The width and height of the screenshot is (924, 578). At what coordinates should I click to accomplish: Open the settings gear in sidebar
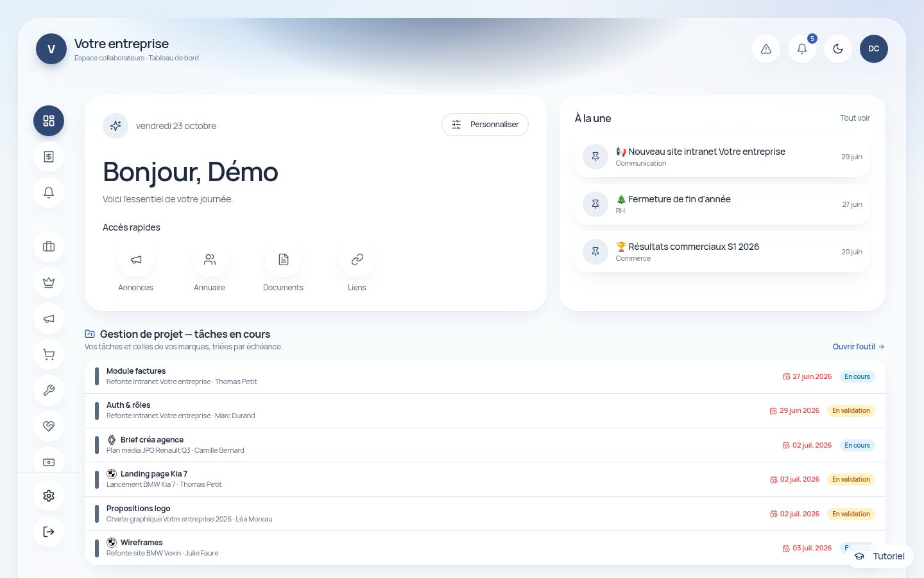(49, 496)
